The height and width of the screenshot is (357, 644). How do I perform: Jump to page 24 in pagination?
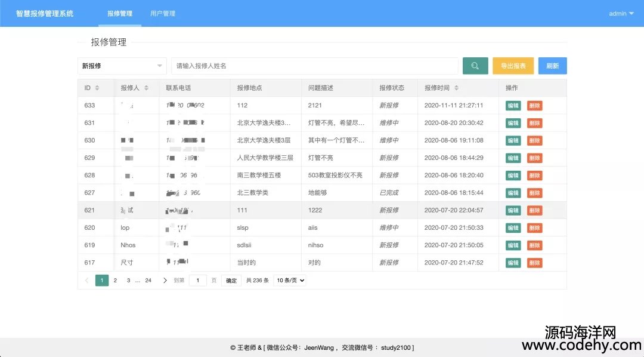[148, 281]
